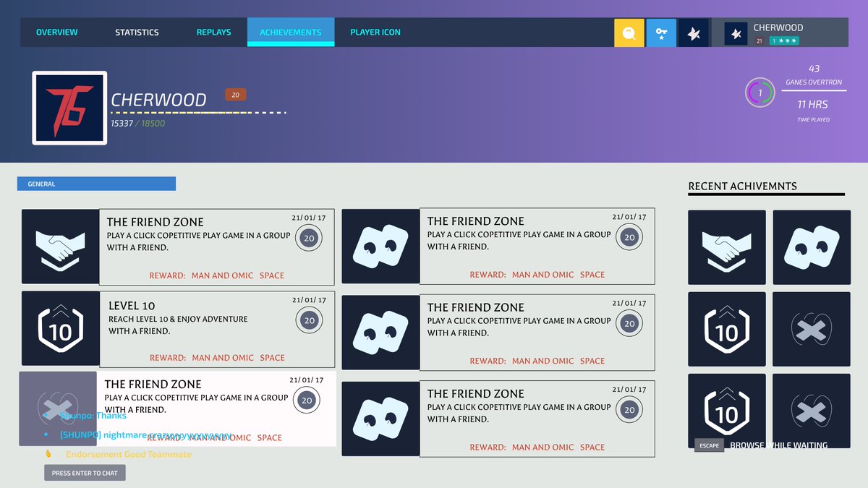Click the dashed XP progress bar

coord(198,113)
